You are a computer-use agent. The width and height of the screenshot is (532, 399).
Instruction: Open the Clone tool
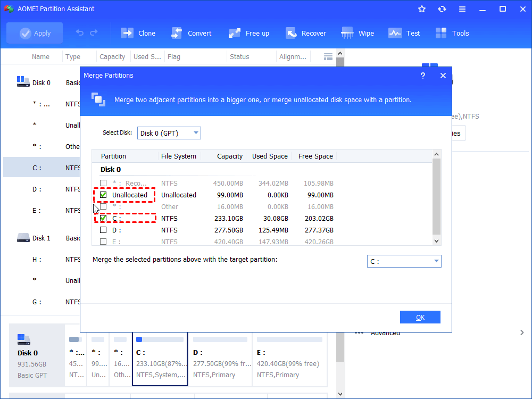[x=138, y=33]
